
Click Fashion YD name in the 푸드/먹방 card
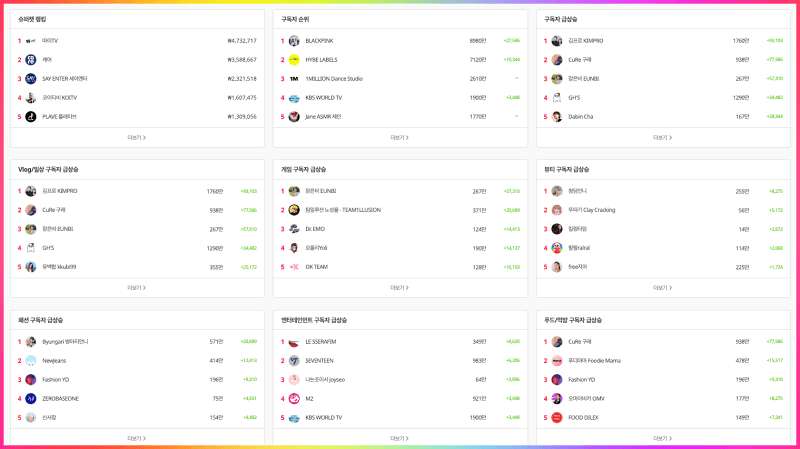582,380
